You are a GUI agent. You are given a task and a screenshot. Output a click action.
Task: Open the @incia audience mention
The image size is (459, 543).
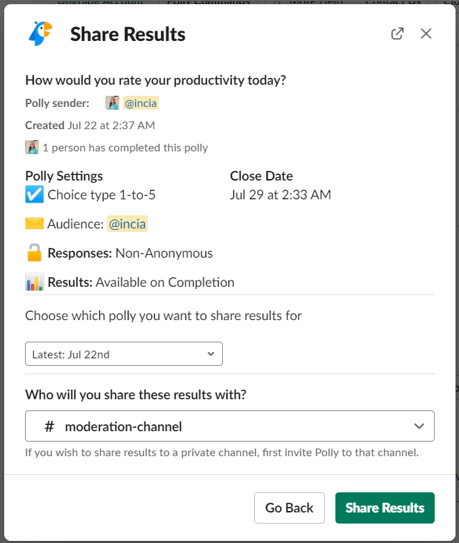[x=127, y=224]
